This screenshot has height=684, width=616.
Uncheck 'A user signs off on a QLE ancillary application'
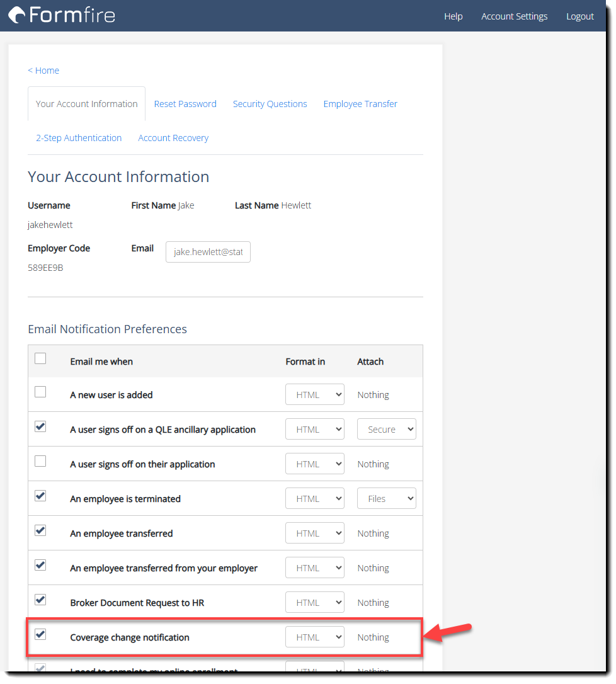pyautogui.click(x=40, y=426)
